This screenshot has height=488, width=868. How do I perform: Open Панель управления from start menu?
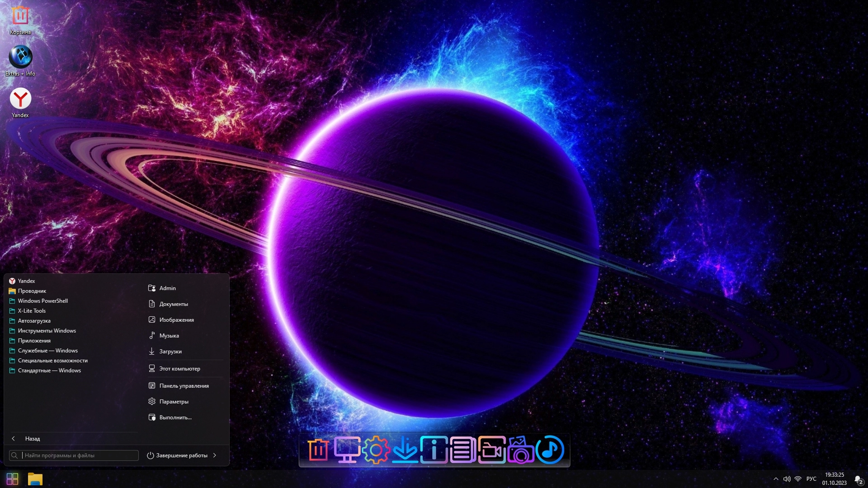184,386
